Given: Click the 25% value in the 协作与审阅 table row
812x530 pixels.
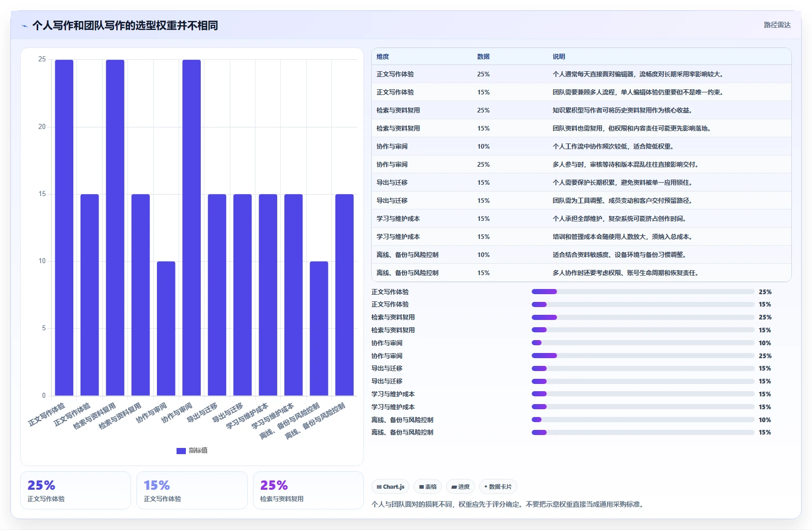Looking at the screenshot, I should (x=483, y=165).
